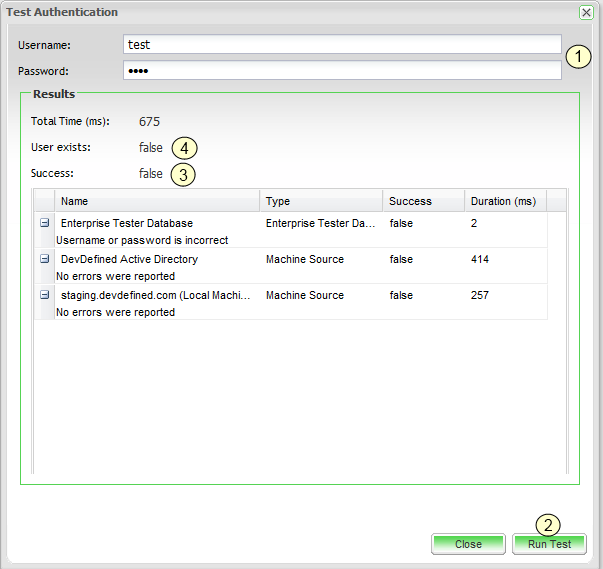Viewport: 603px width, 569px height.
Task: Click the Duration (ms) column header
Action: [x=504, y=201]
